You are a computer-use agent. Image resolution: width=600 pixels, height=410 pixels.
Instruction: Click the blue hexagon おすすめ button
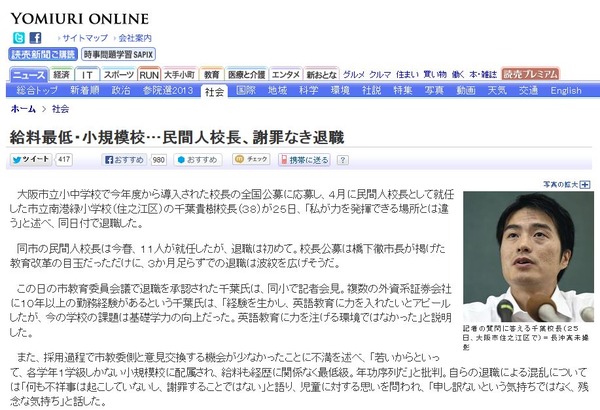198,160
